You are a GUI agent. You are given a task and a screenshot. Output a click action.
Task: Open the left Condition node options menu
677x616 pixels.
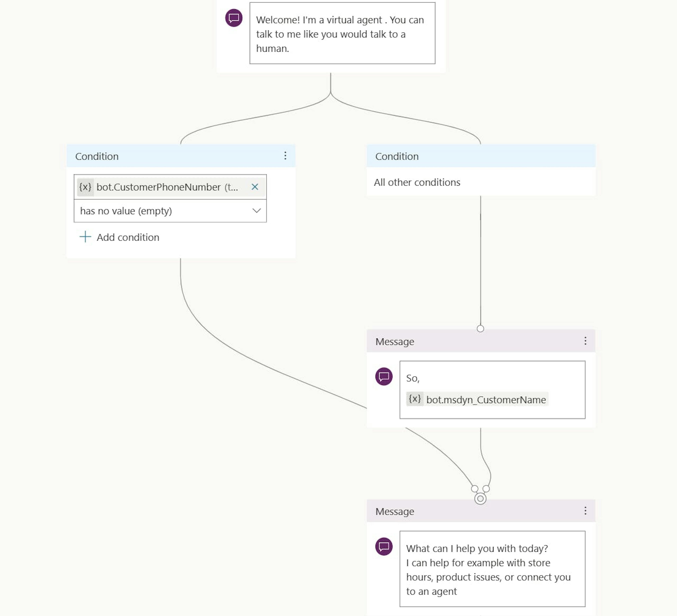(285, 155)
